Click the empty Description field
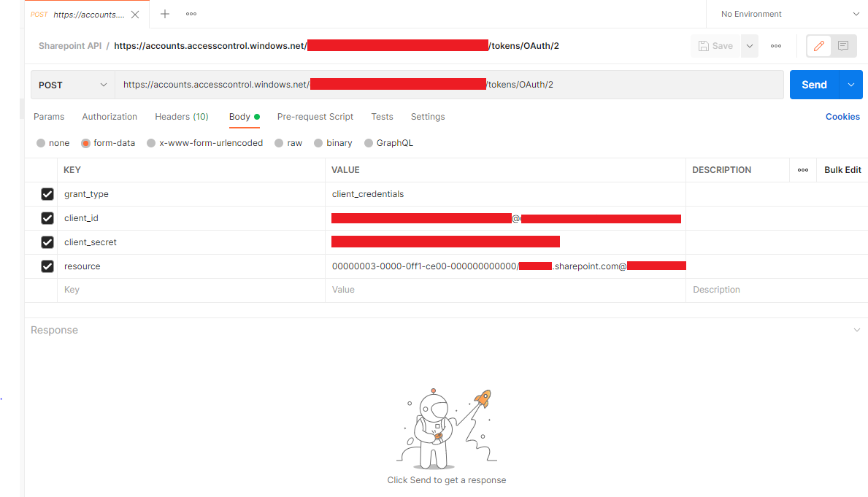Viewport: 868px width, 497px height. [777, 290]
